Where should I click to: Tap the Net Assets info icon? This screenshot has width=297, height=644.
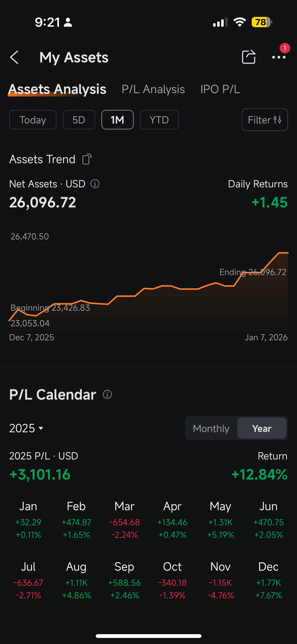pos(95,184)
